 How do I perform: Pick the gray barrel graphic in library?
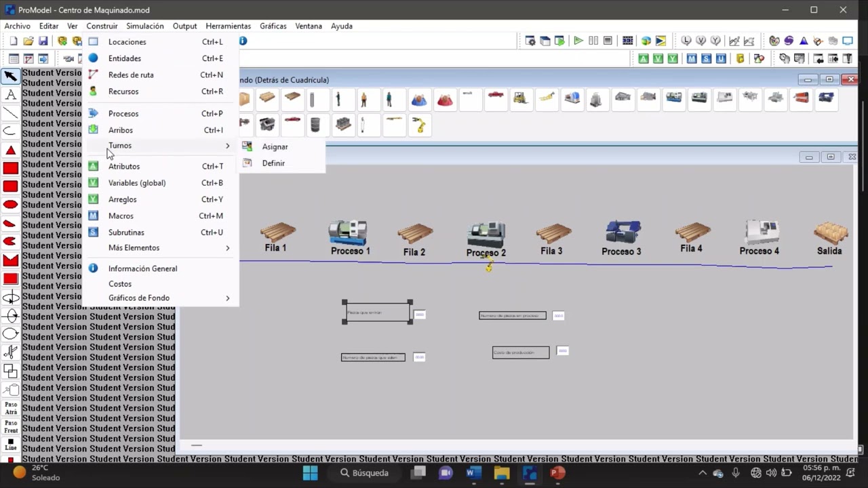315,125
